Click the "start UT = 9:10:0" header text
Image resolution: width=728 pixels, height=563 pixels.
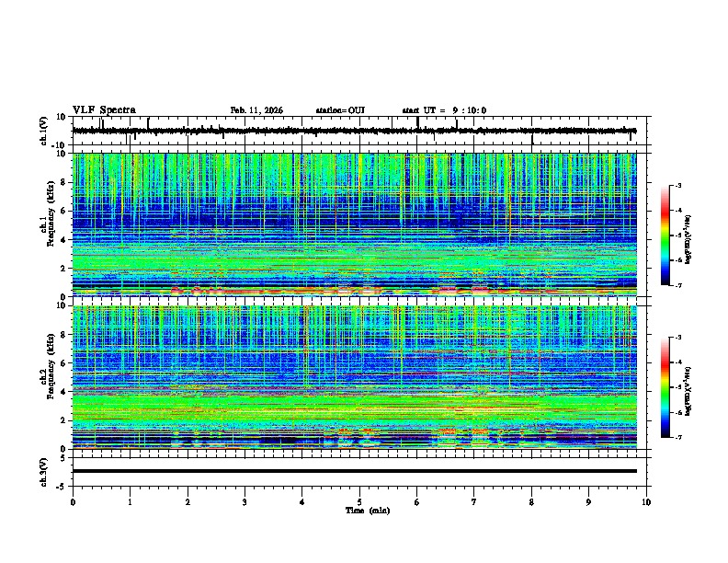[444, 110]
